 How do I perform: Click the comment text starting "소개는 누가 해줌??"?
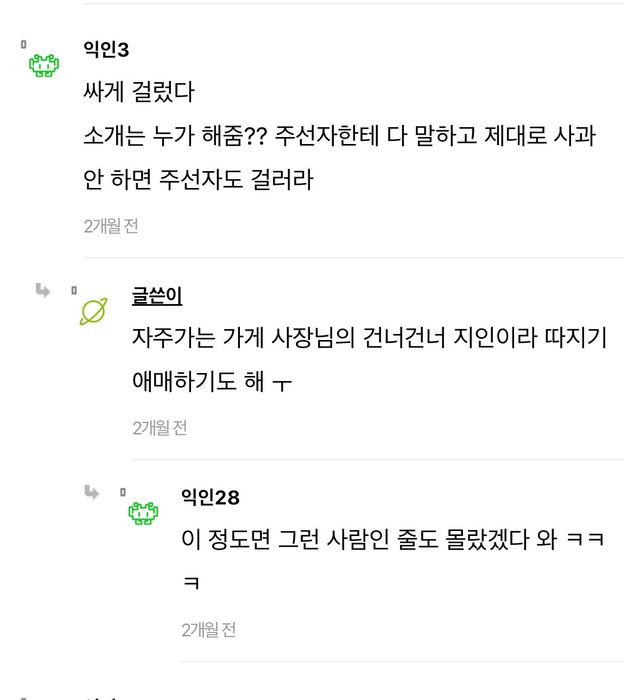339,136
